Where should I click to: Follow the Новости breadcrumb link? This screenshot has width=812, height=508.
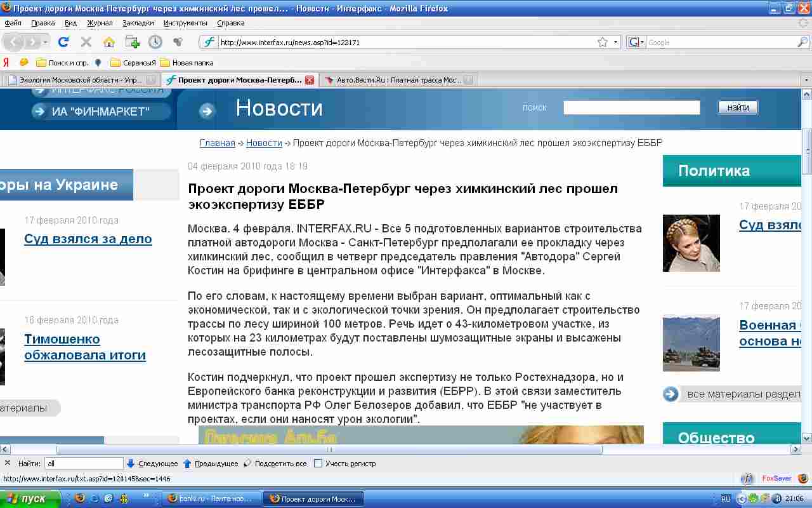coord(264,143)
